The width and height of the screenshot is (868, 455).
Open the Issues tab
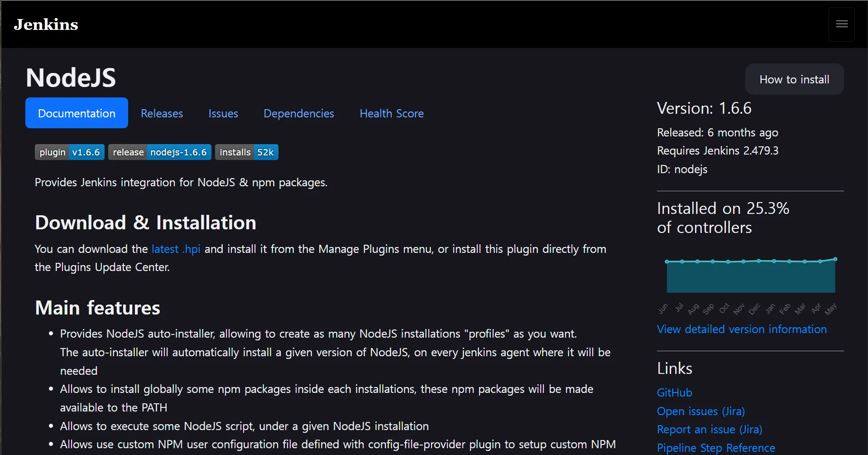pyautogui.click(x=223, y=113)
